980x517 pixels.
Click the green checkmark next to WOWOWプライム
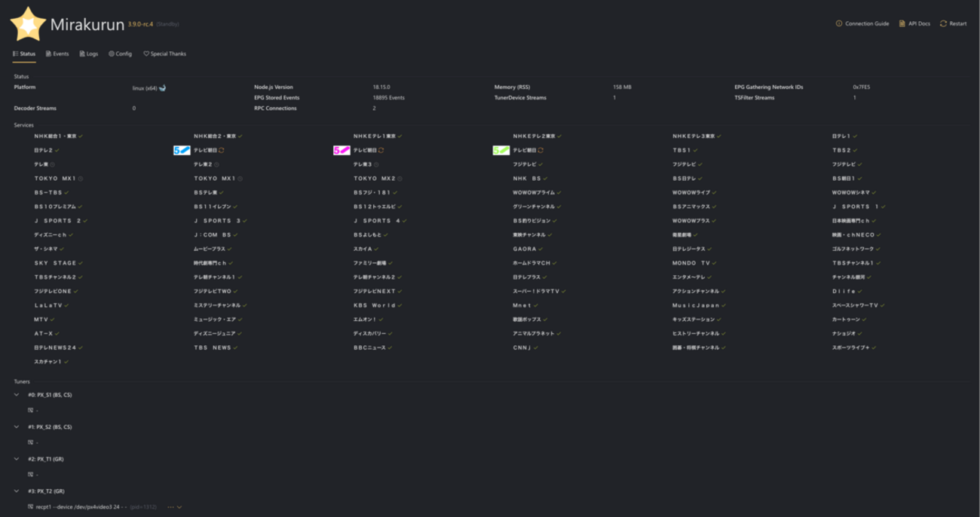[x=559, y=193]
